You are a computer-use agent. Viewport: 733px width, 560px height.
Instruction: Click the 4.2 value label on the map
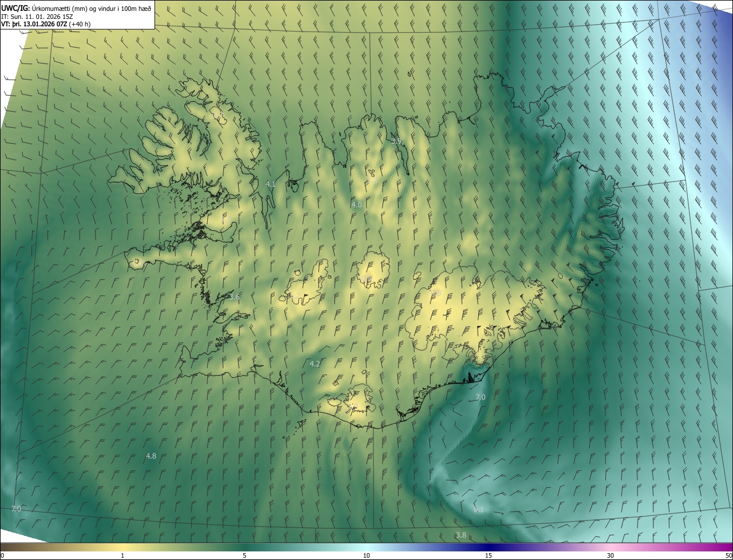pyautogui.click(x=314, y=364)
